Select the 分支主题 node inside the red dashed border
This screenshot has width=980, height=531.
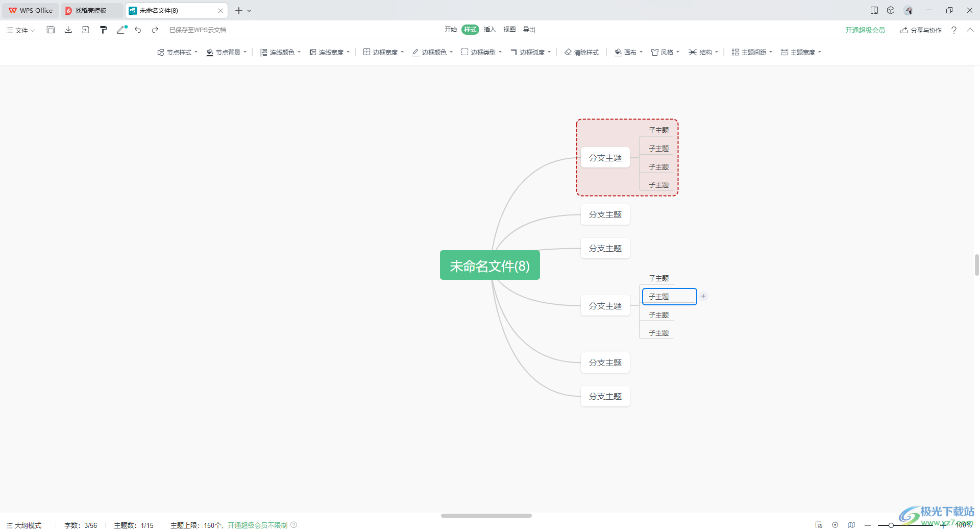[x=605, y=158]
